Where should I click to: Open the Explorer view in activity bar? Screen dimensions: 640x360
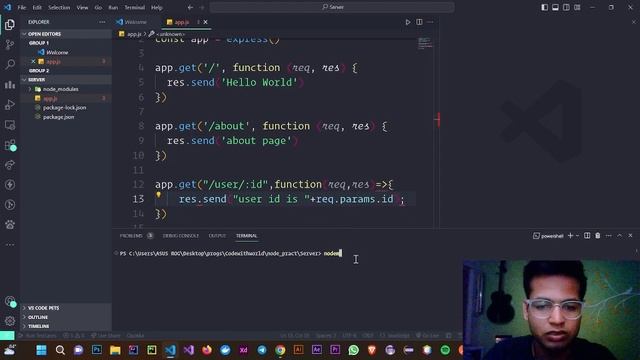click(x=10, y=24)
